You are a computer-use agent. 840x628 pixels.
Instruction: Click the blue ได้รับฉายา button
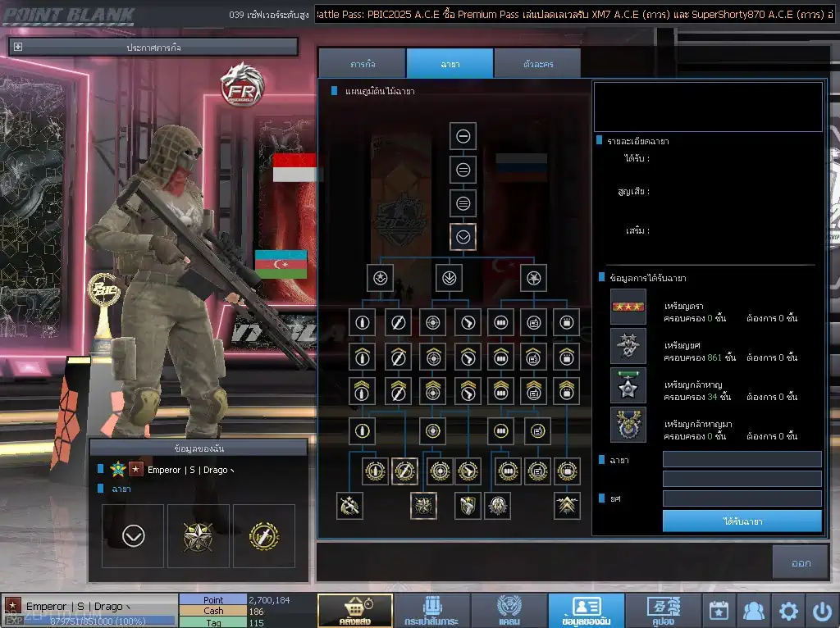coord(742,521)
